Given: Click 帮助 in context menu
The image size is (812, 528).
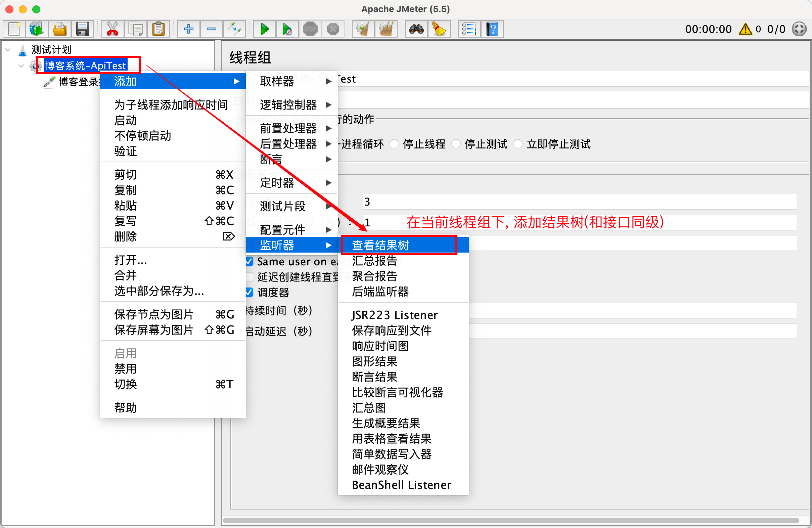Looking at the screenshot, I should point(173,408).
